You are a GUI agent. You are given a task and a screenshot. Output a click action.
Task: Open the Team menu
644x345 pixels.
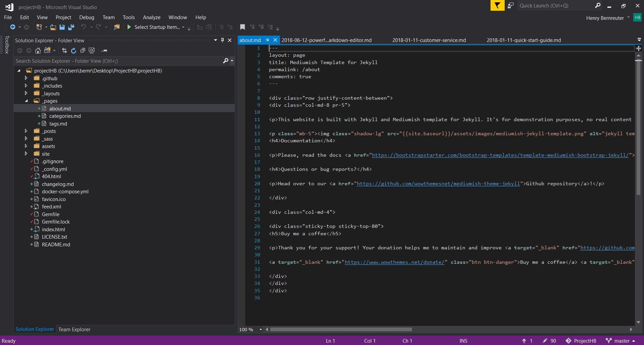109,17
